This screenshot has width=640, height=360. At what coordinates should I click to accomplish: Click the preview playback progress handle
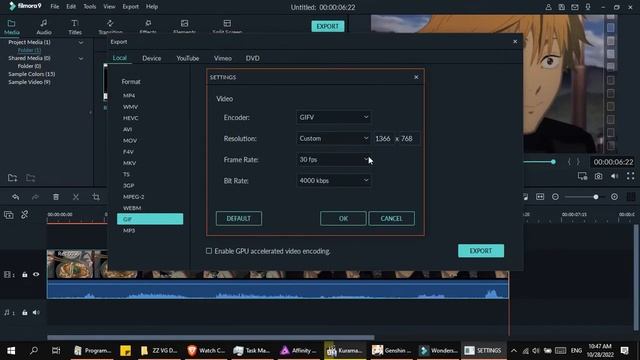[553, 162]
